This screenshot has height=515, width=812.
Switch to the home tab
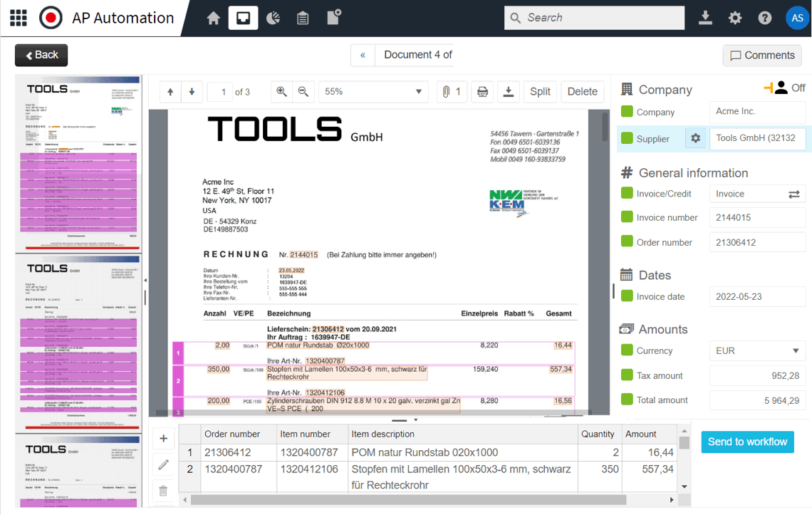(213, 17)
